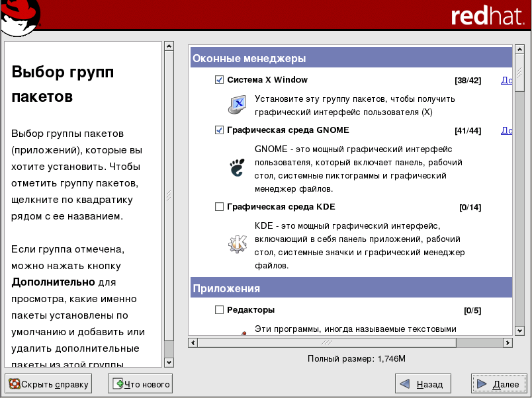Open details link for GNOME group

pyautogui.click(x=506, y=130)
